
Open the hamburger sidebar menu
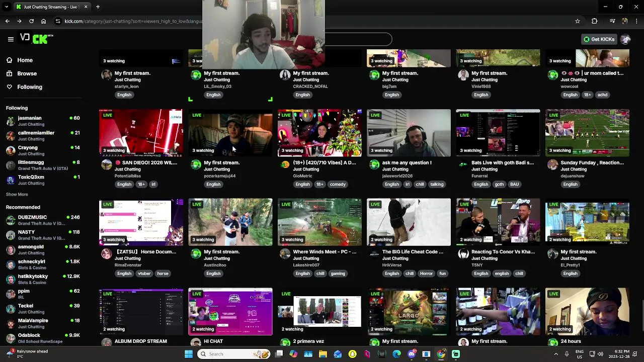coord(11,39)
